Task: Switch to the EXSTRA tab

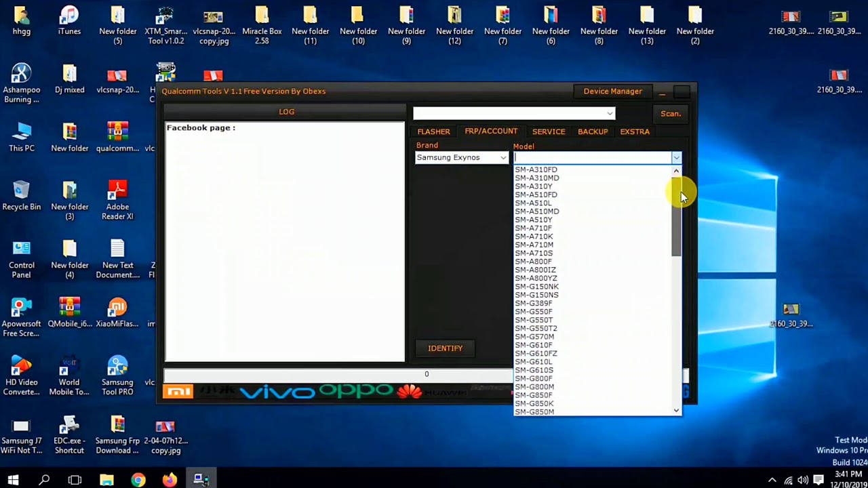Action: click(635, 131)
